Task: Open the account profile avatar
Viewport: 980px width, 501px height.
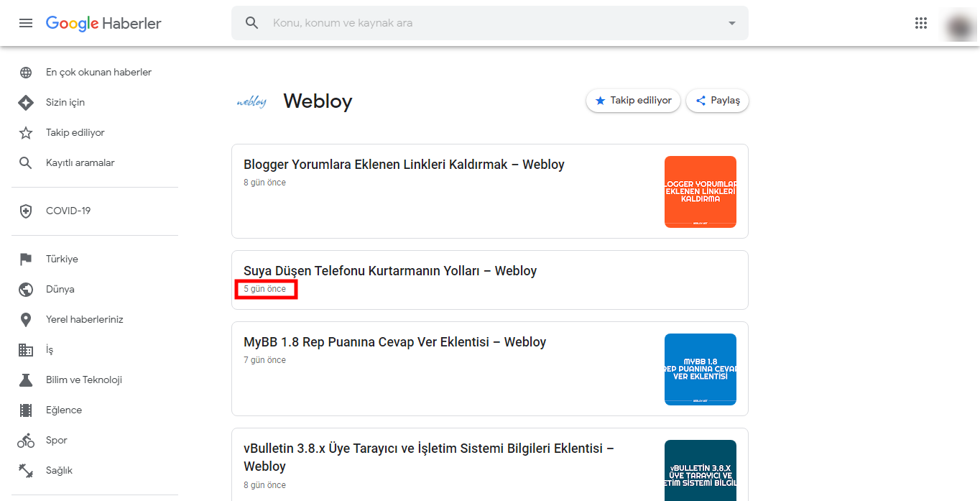Action: [x=959, y=26]
